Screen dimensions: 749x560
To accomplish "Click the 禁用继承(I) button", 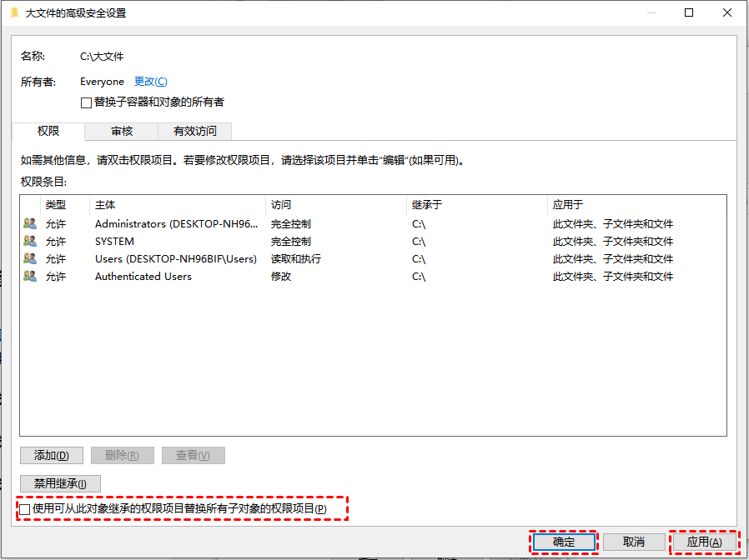I will (60, 483).
